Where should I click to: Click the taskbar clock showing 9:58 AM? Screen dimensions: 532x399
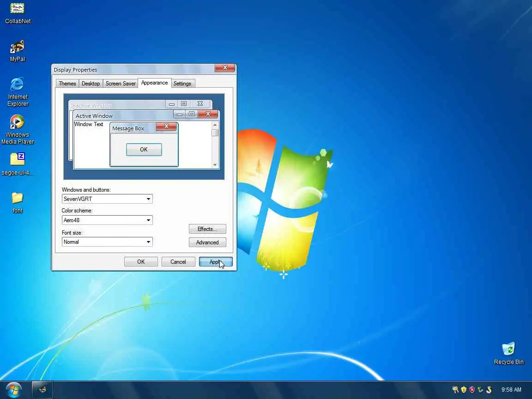click(511, 389)
